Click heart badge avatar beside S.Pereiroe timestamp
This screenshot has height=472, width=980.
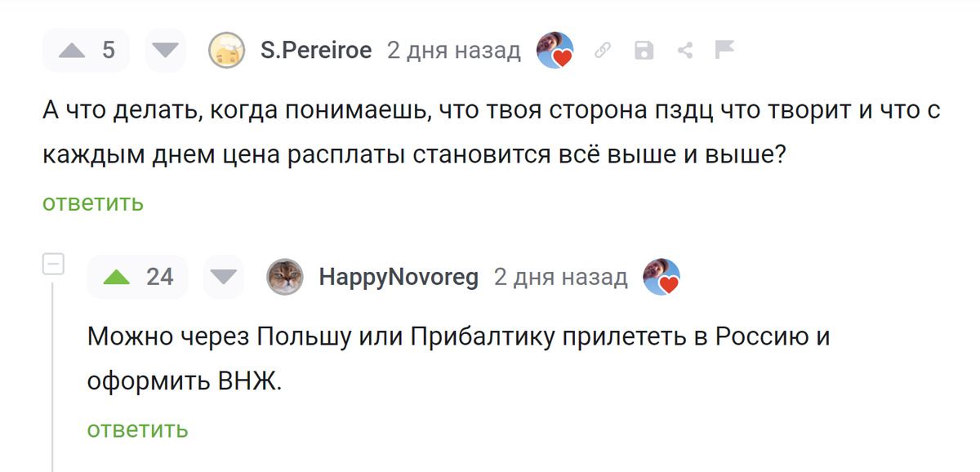[555, 51]
